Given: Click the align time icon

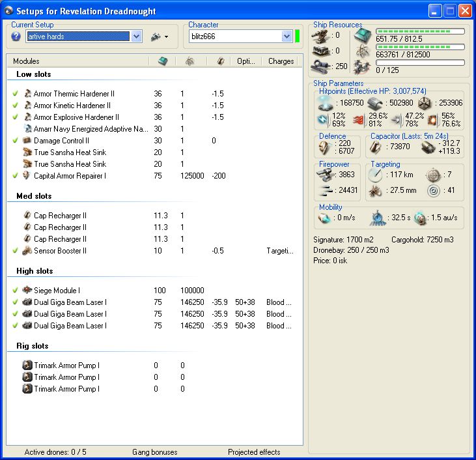Looking at the screenshot, I should click(x=377, y=218).
